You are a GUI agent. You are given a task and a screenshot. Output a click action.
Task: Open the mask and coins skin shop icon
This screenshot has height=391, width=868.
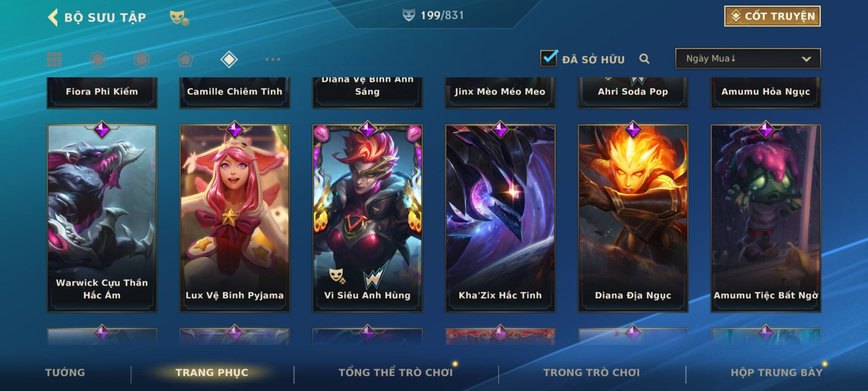(179, 18)
